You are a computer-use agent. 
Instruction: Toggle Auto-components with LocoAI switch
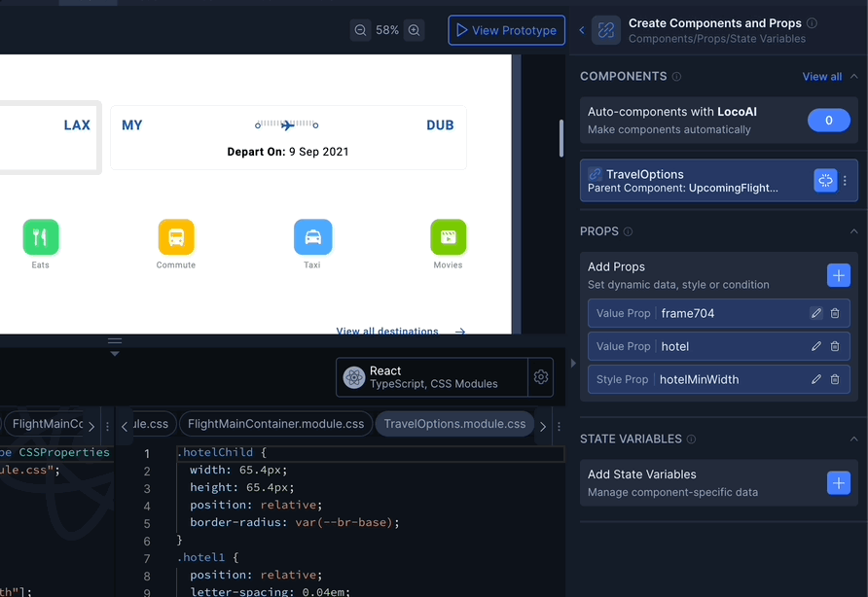[829, 120]
